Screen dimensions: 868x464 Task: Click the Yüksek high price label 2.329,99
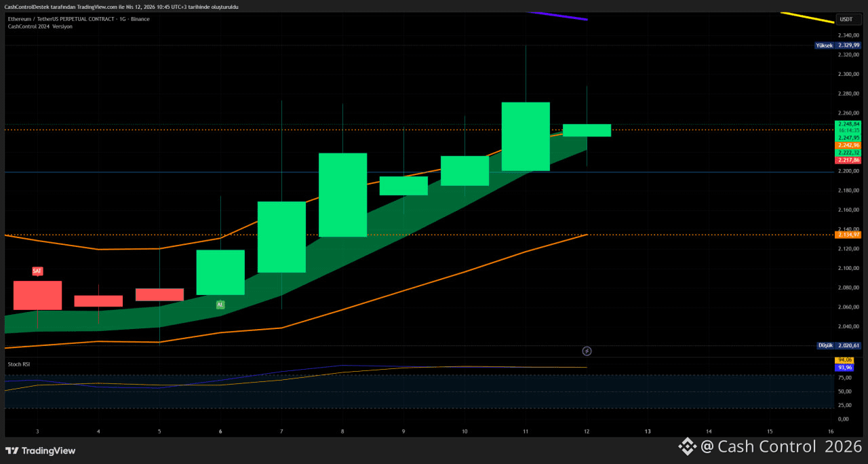838,45
